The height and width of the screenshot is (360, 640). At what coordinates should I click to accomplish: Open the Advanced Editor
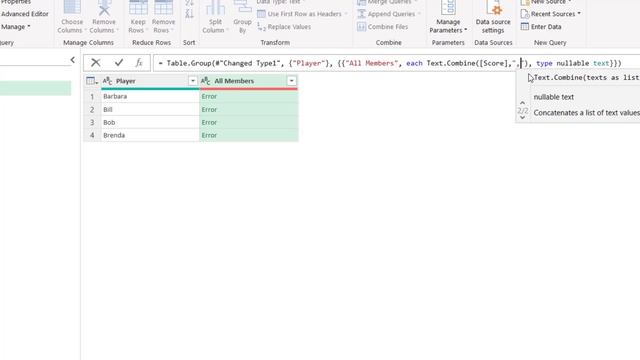(x=24, y=14)
